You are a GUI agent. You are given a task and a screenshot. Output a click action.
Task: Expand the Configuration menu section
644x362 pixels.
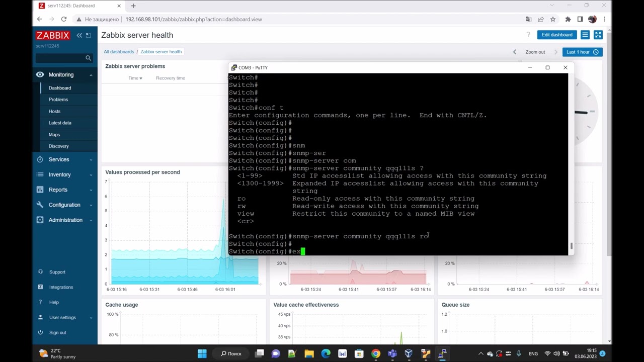point(65,205)
